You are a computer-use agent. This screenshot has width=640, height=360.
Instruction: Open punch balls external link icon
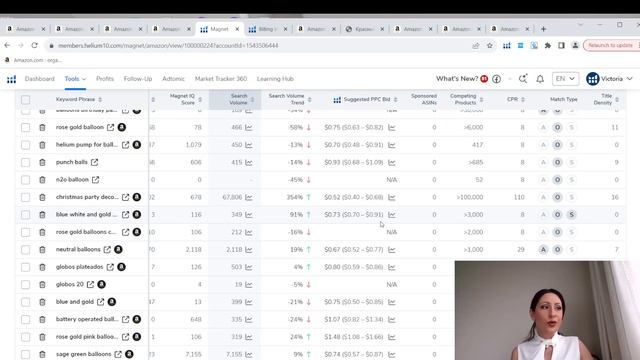click(x=94, y=162)
